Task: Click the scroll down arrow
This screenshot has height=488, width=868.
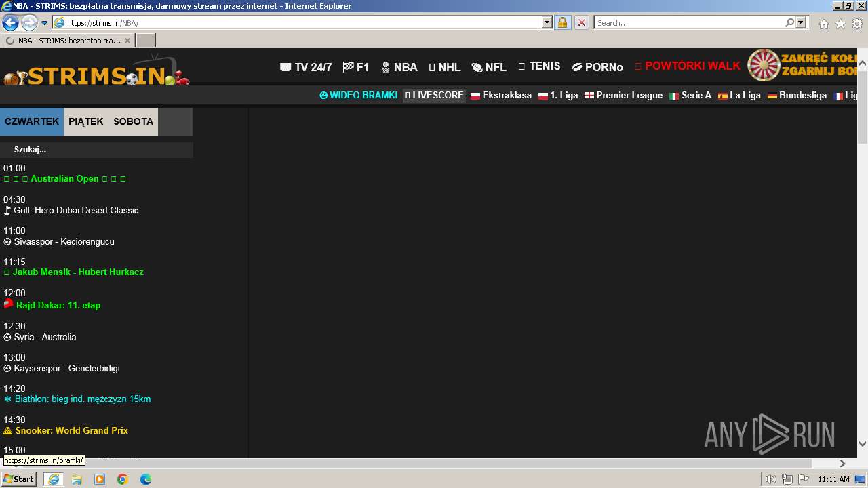Action: point(863,444)
